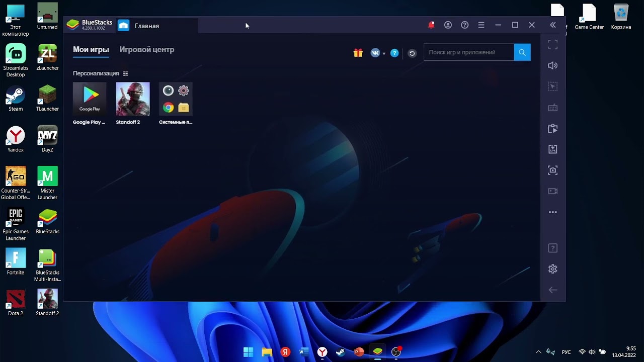Select the DayZ desktop shortcut
Viewport: 644px width, 362px height.
click(47, 140)
